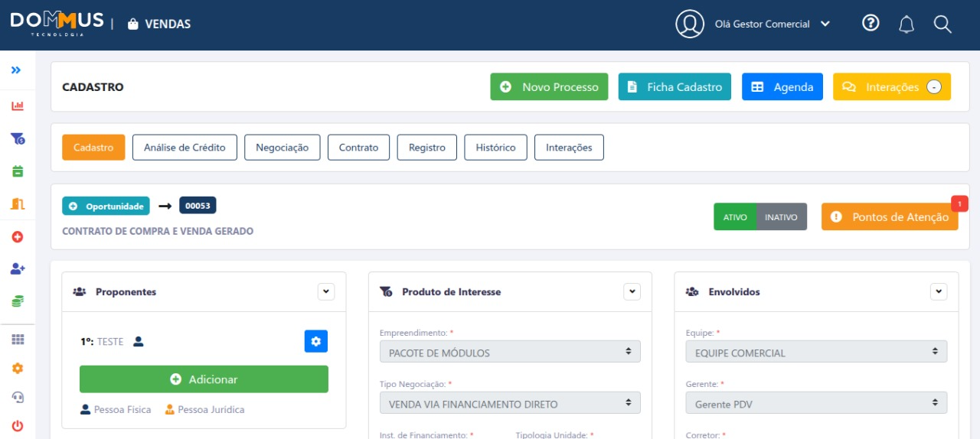Click the blue gear next to TESTE
The image size is (980, 439).
coord(316,341)
